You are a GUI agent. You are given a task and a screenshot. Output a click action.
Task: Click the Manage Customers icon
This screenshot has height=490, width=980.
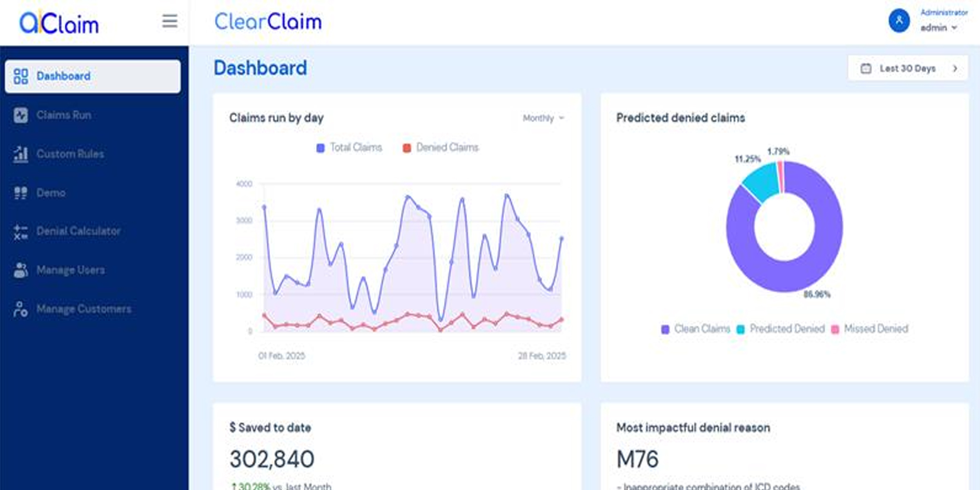(x=20, y=309)
